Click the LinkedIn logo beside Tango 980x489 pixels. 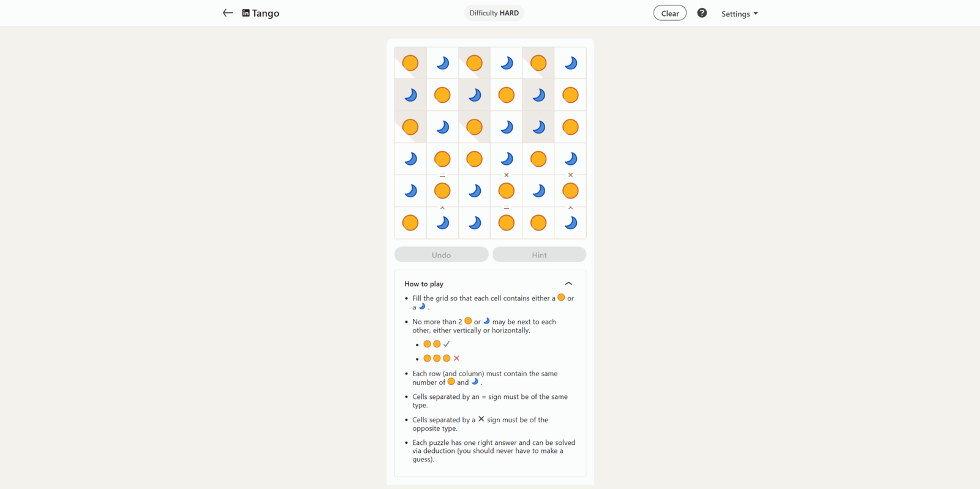[x=246, y=13]
